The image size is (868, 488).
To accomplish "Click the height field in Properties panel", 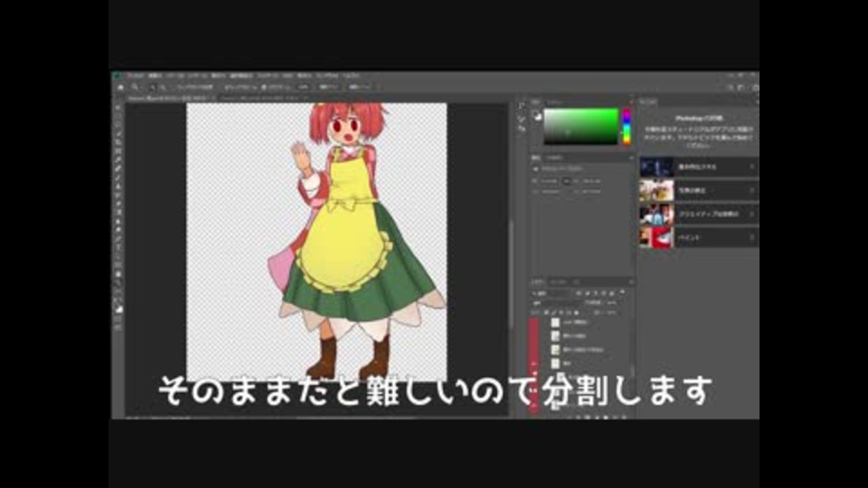I will tap(591, 181).
